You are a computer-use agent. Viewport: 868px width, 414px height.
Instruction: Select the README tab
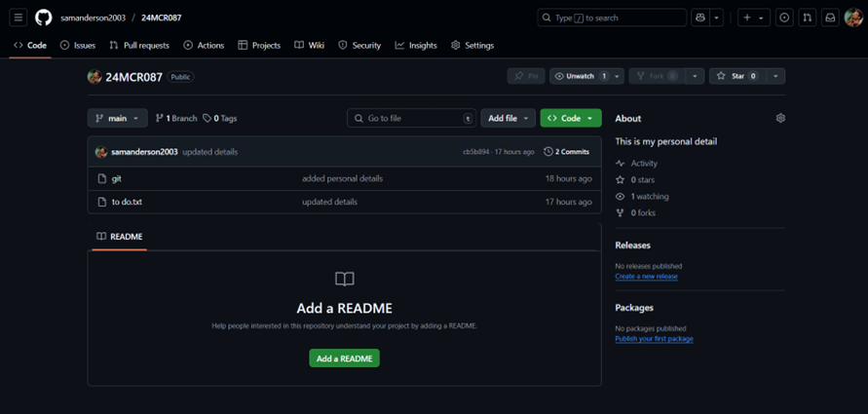click(120, 237)
